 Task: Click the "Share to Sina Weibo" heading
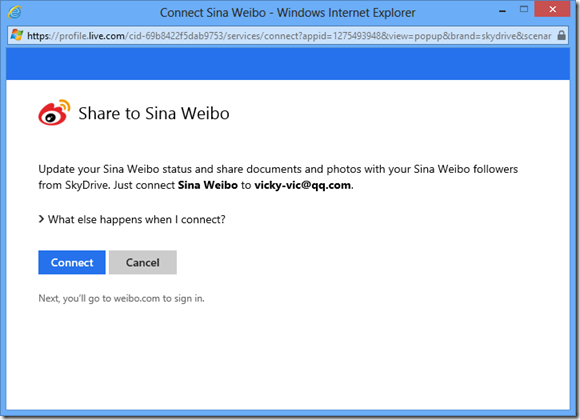[154, 113]
